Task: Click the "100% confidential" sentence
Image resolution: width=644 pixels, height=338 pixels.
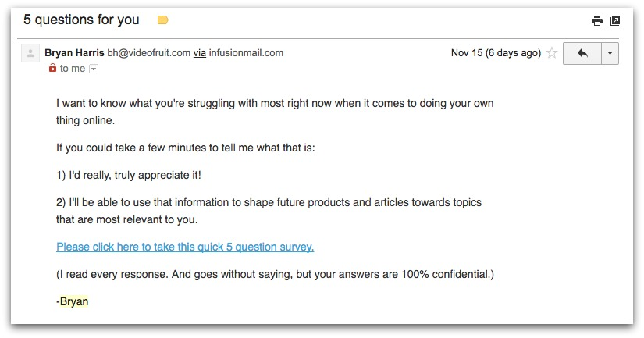Action: pos(276,274)
